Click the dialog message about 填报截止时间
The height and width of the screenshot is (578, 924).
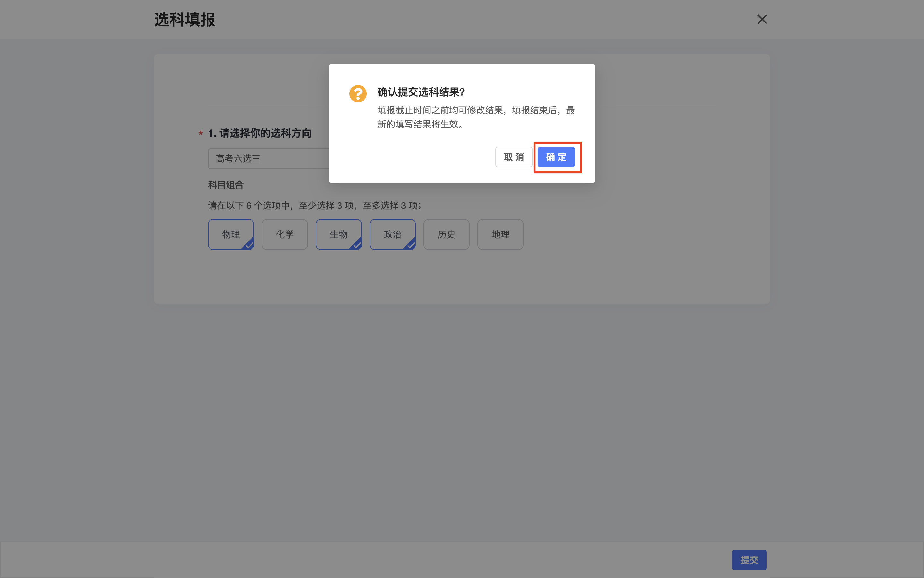pos(476,117)
